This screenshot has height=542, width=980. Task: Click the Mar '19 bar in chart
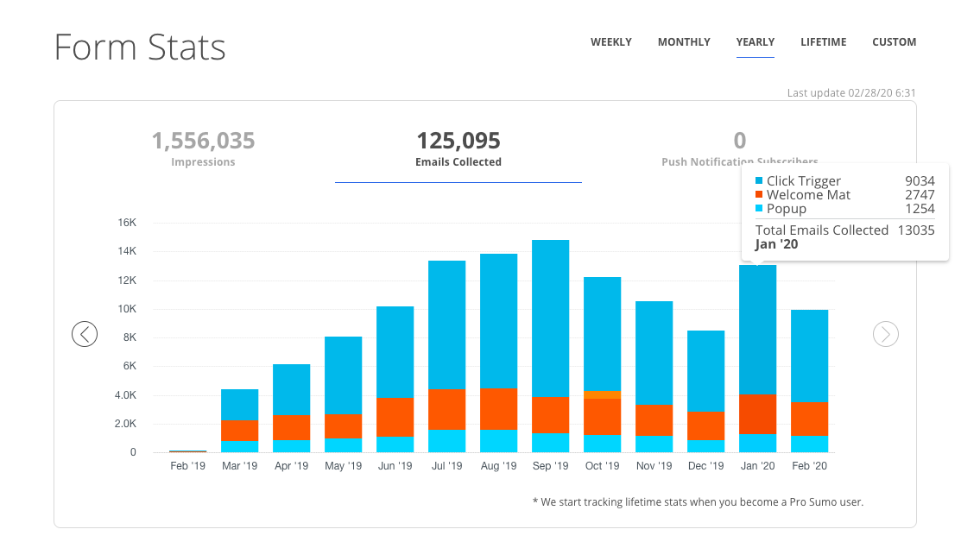(239, 420)
